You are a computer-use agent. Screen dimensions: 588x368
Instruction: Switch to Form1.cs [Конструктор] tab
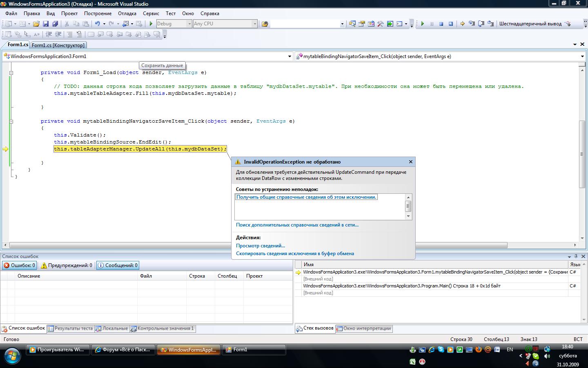tap(58, 45)
